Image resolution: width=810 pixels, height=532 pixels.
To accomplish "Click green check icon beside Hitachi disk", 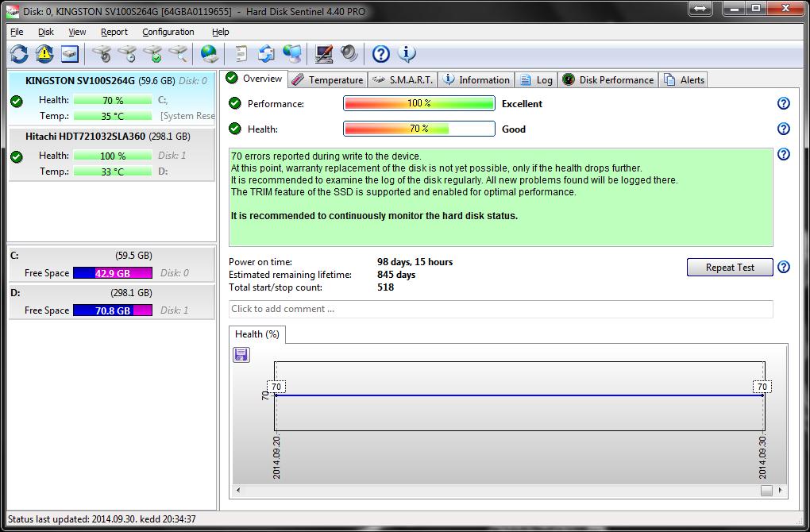I will 17,156.
